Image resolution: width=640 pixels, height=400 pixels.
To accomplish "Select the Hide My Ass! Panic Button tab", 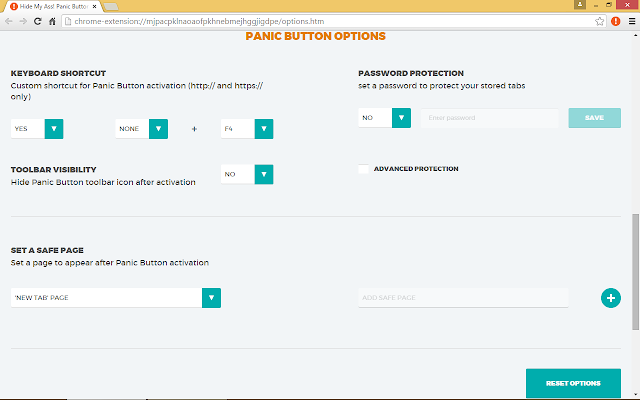I will click(50, 6).
